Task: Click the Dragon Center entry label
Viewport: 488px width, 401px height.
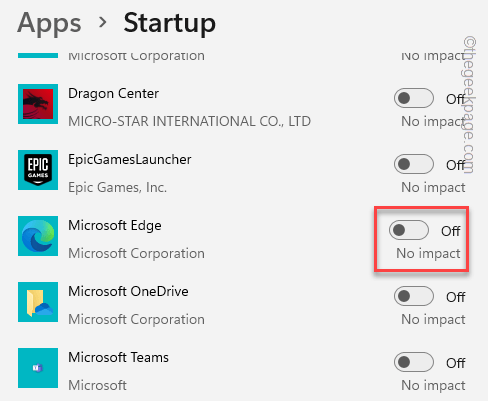Action: (x=113, y=94)
